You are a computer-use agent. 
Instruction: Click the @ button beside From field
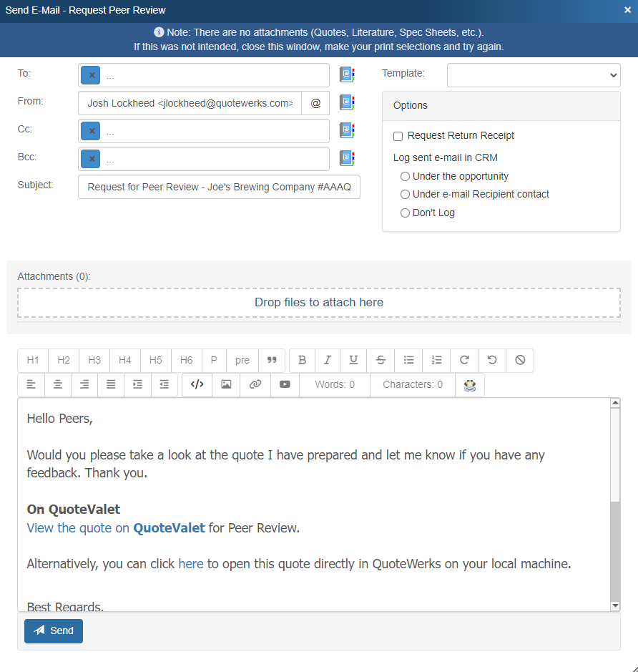(315, 103)
